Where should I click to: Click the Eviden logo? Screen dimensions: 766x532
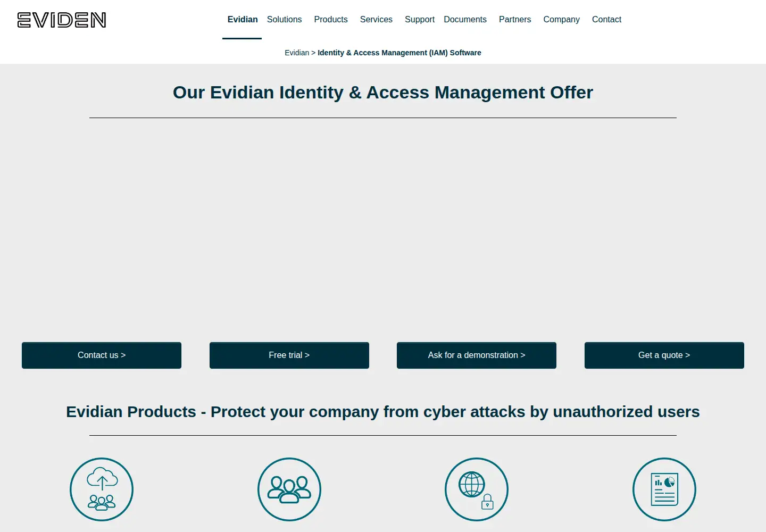pos(62,20)
